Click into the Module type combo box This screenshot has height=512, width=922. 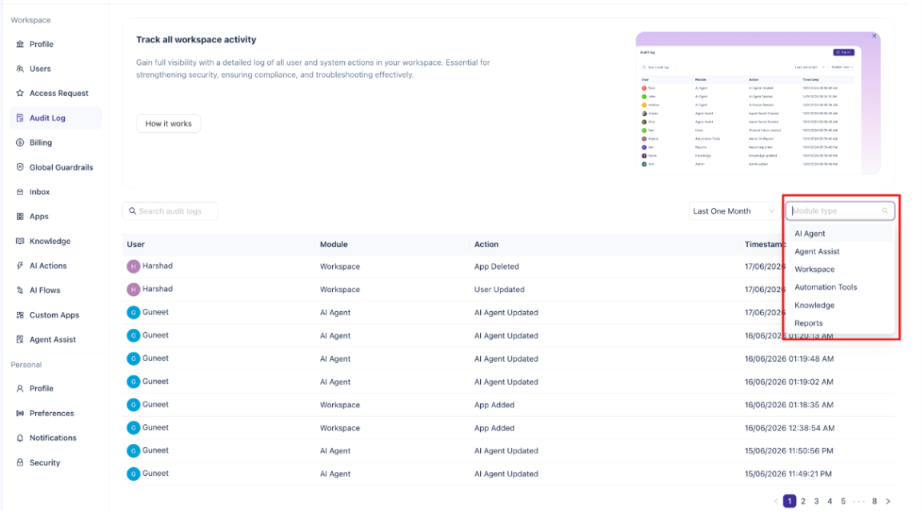840,211
